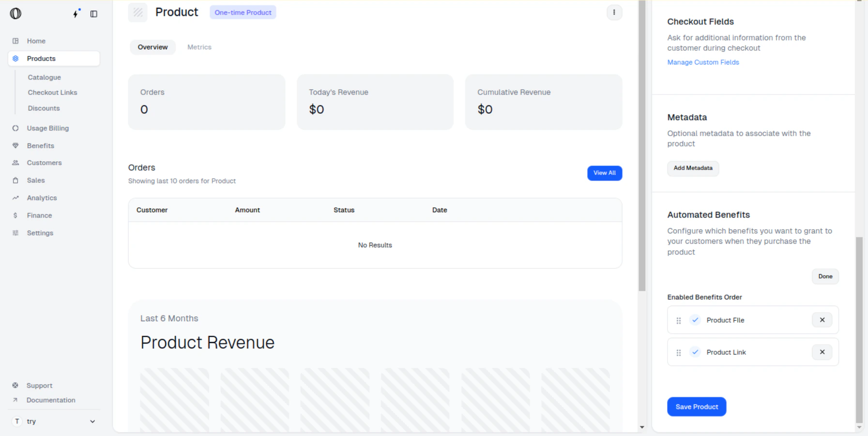Image resolution: width=868 pixels, height=436 pixels.
Task: Click the No Results text
Action: 375,245
